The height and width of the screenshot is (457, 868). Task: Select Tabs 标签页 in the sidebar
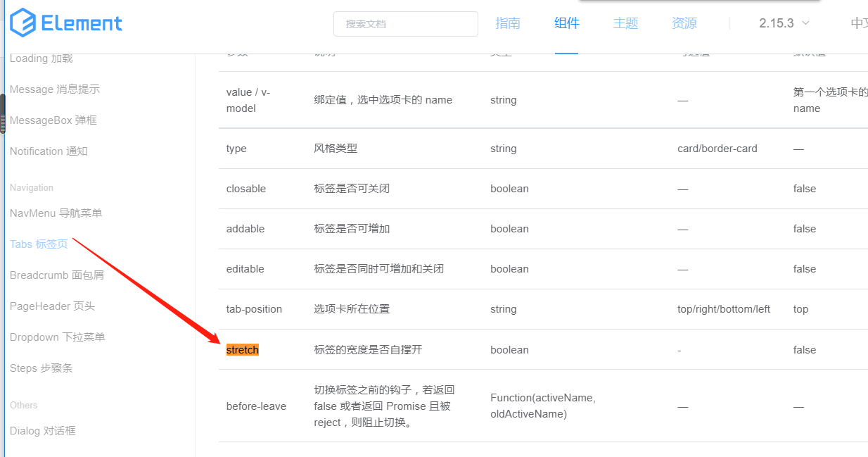38,244
